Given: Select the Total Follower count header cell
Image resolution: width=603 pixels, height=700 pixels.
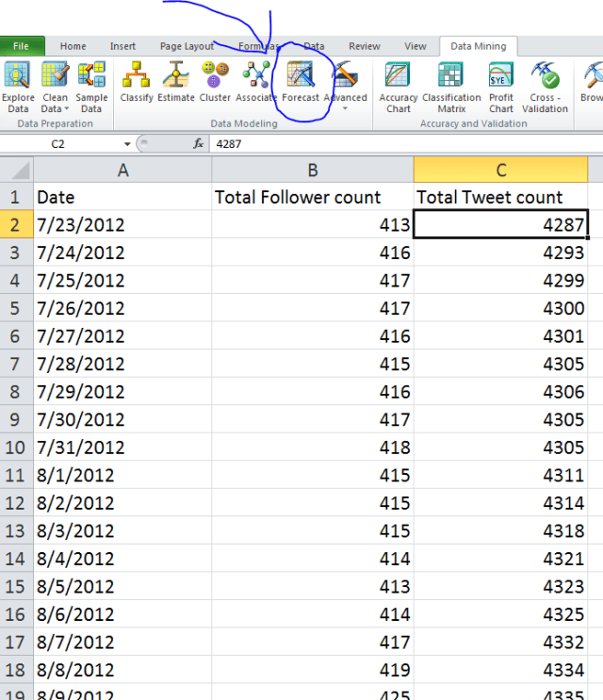Looking at the screenshot, I should tap(313, 197).
